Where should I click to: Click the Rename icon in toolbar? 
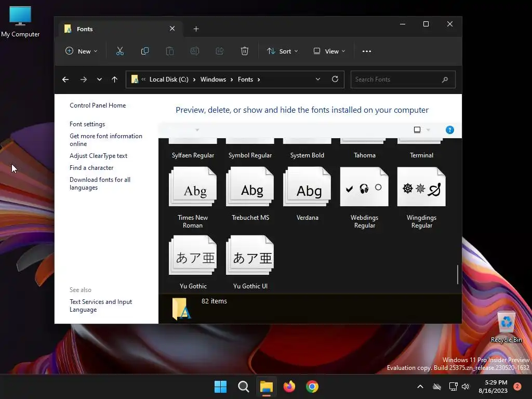[x=195, y=51]
